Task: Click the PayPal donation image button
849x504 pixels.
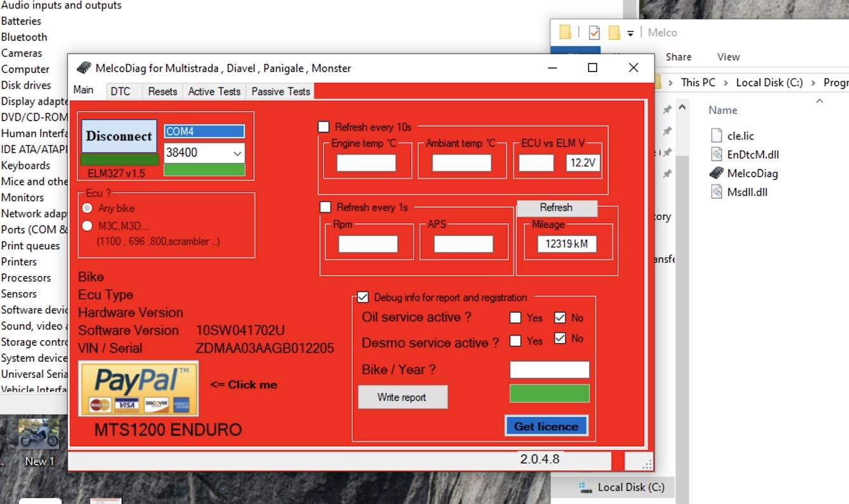Action: pyautogui.click(x=138, y=388)
